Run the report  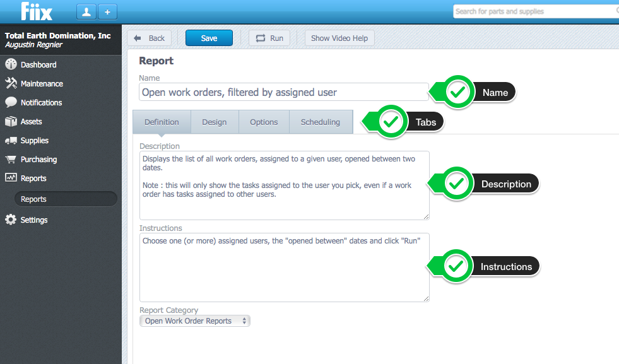(269, 38)
